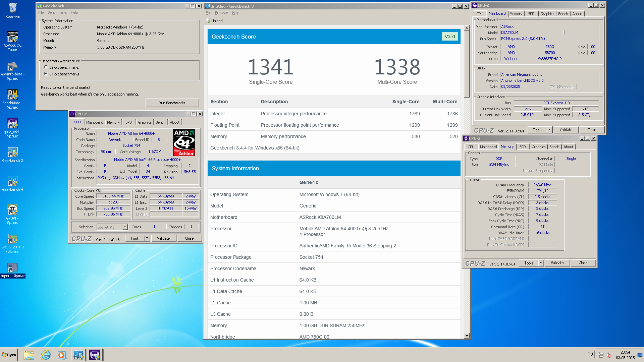Open the A64Info-beta shortcut icon
Screen dimensions: 644x362
pos(12,70)
